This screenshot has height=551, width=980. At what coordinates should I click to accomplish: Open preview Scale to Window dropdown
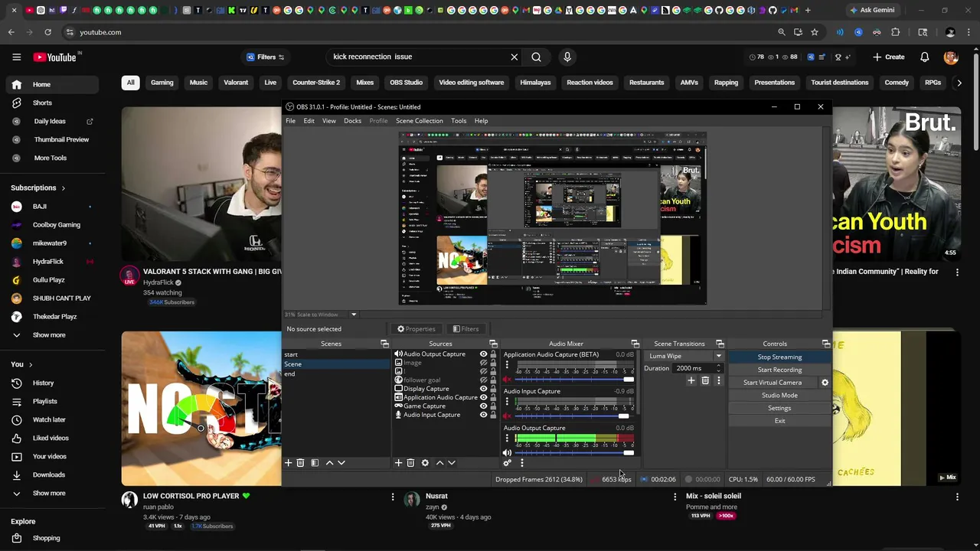[354, 315]
